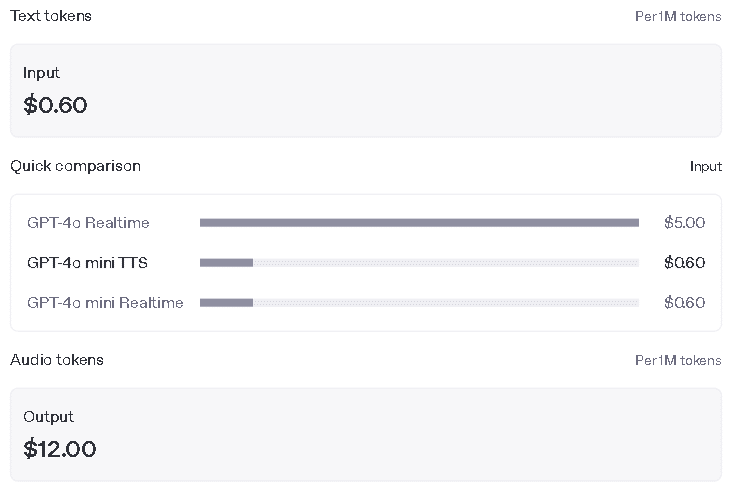Select the GPT-4o mini Realtime model name
This screenshot has width=736, height=494.
pos(105,303)
